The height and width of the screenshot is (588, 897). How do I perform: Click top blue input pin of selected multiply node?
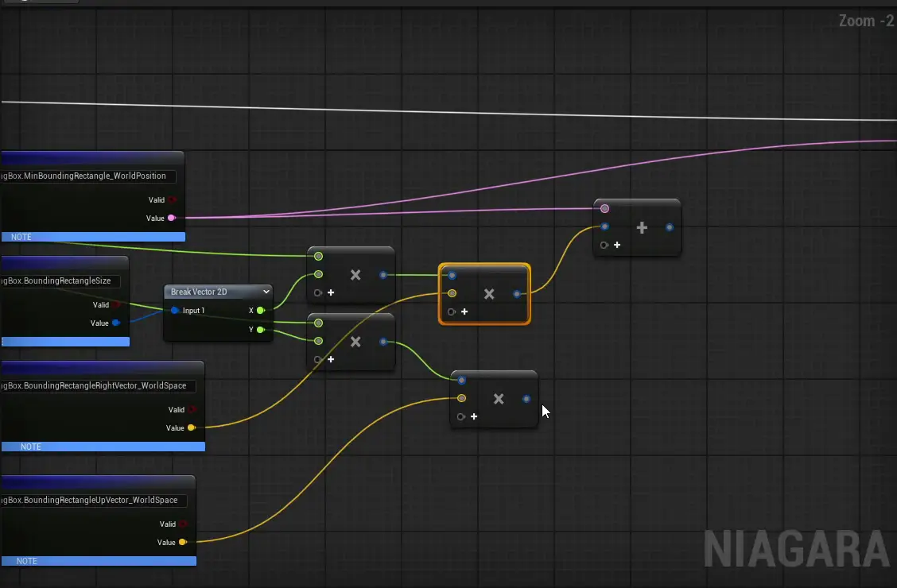[452, 276]
